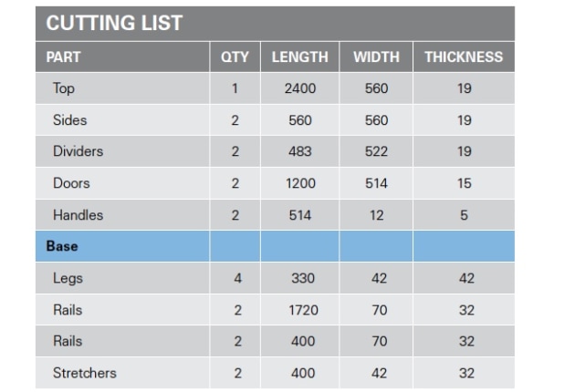Image resolution: width=575 pixels, height=392 pixels.
Task: Select the THICKNESS column header
Action: 464,57
